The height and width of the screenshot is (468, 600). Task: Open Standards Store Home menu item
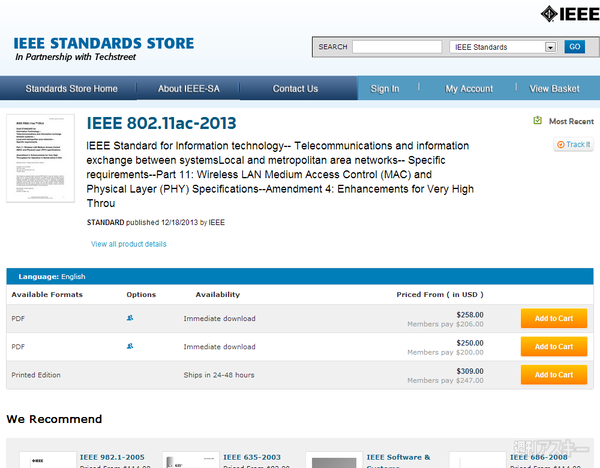point(72,88)
